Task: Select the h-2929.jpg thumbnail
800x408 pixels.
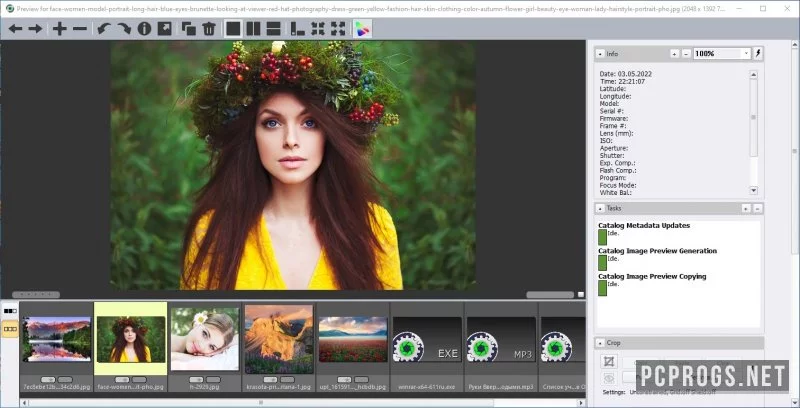Action: tap(205, 339)
